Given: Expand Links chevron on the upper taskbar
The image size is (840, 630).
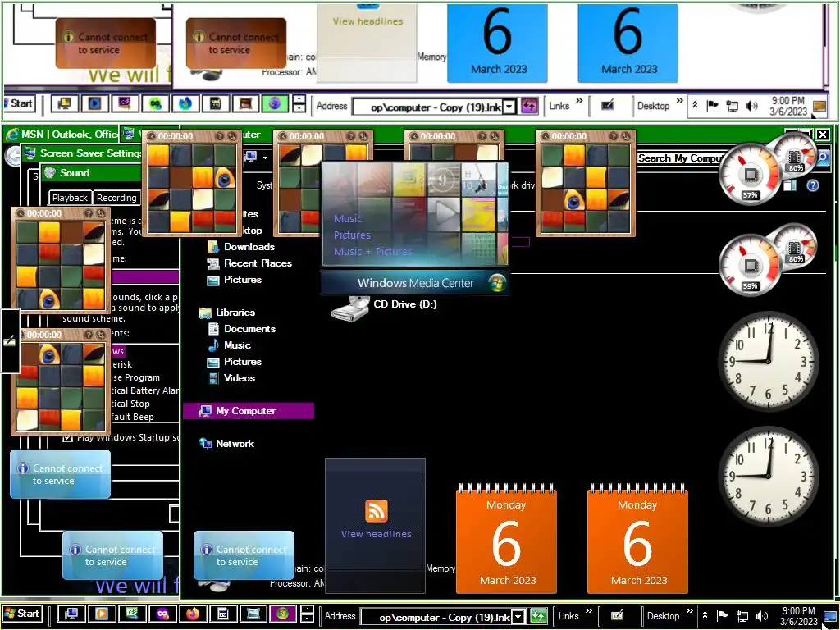Looking at the screenshot, I should point(580,101).
